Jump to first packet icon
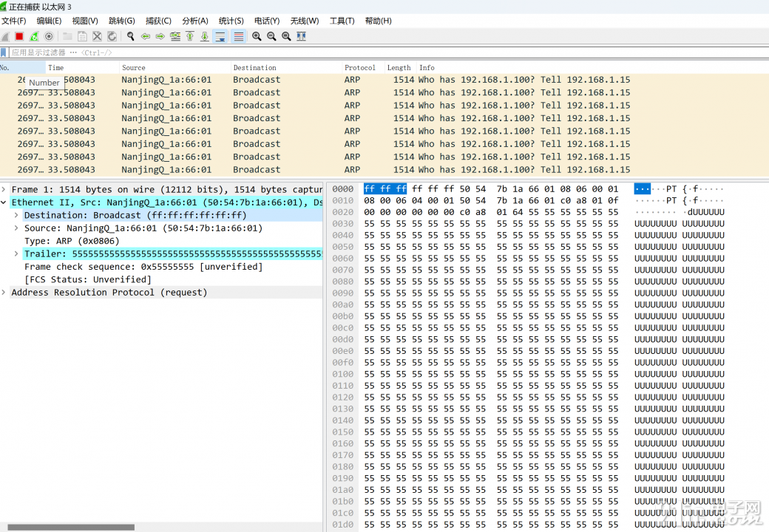This screenshot has height=532, width=769. pos(190,36)
